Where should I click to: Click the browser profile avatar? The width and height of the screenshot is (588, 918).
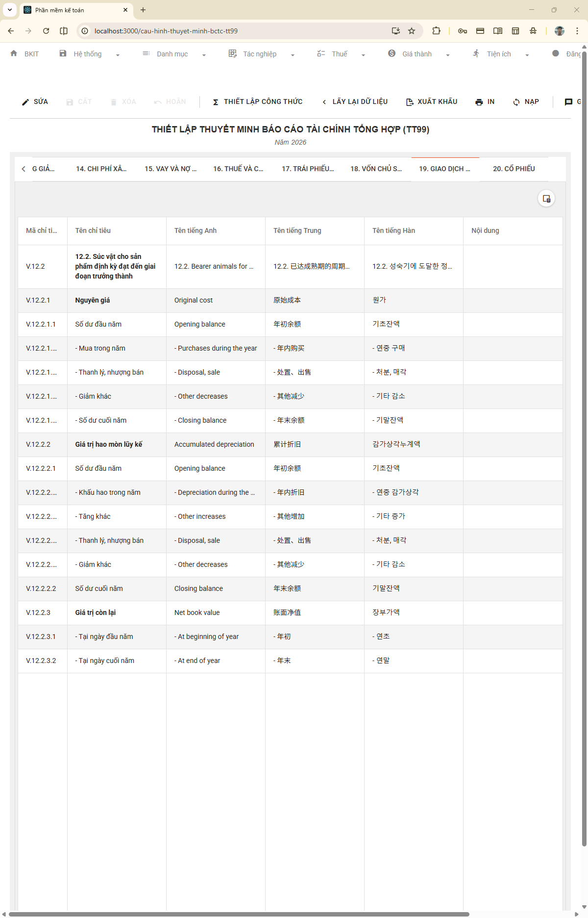pyautogui.click(x=560, y=31)
